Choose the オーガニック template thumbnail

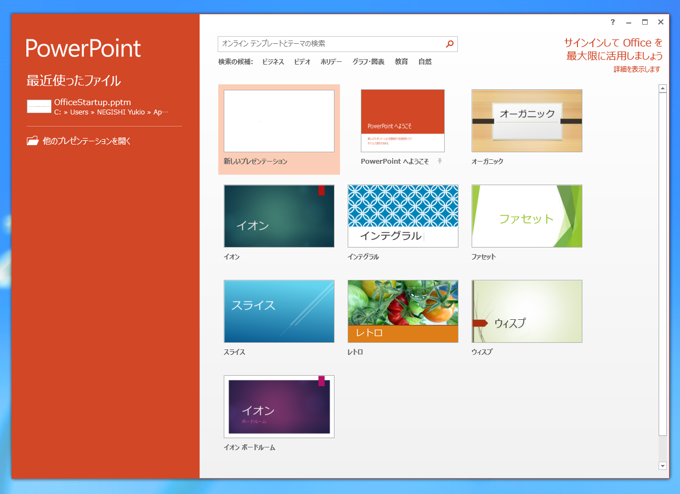526,121
